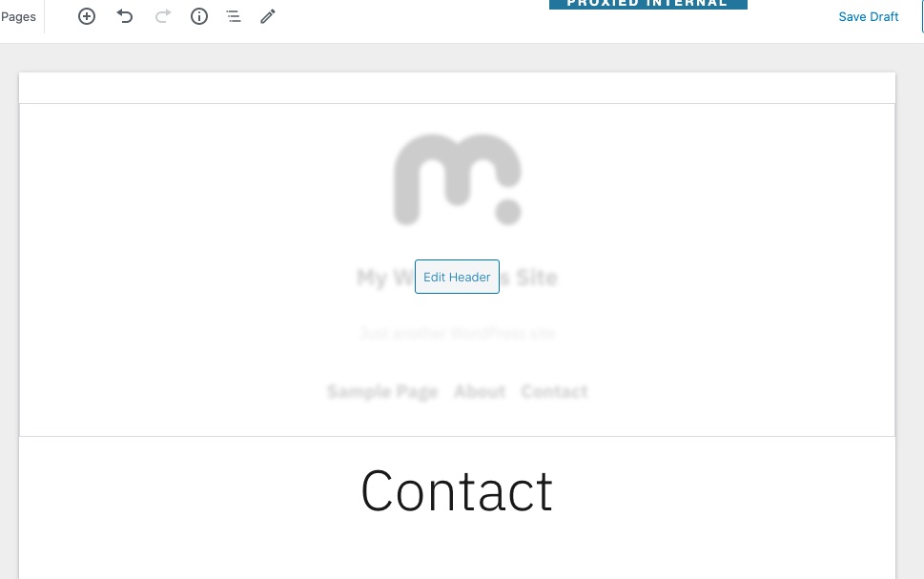Click the Edit Header button
Viewport: 924px width, 579px height.
point(457,277)
